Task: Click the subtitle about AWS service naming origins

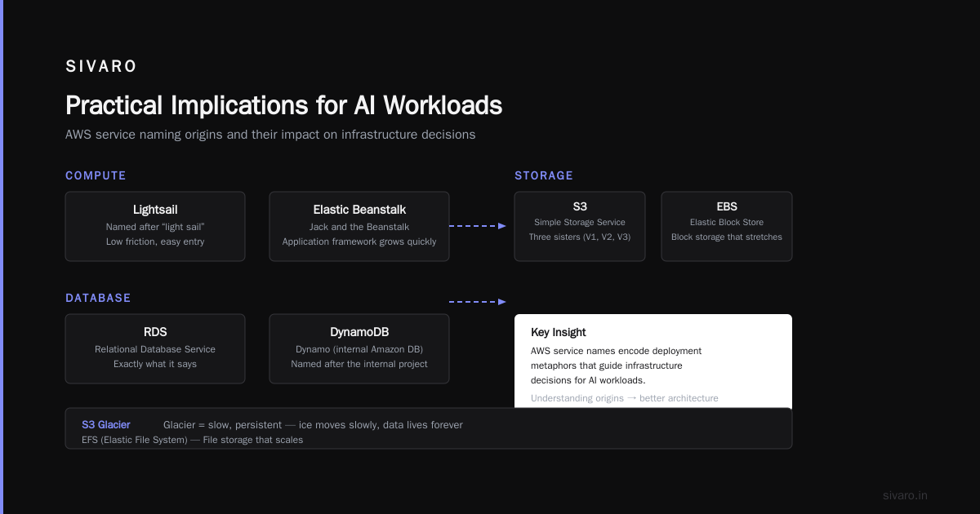Action: tap(270, 135)
